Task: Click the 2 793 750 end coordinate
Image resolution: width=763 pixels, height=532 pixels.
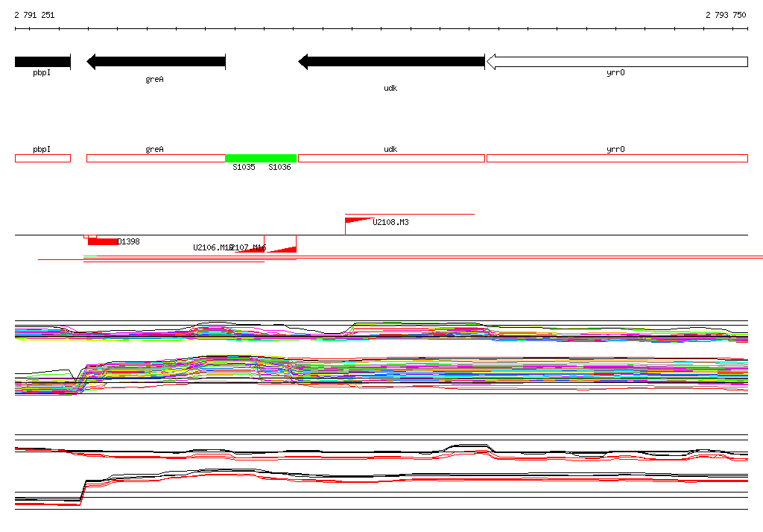Action: point(726,15)
